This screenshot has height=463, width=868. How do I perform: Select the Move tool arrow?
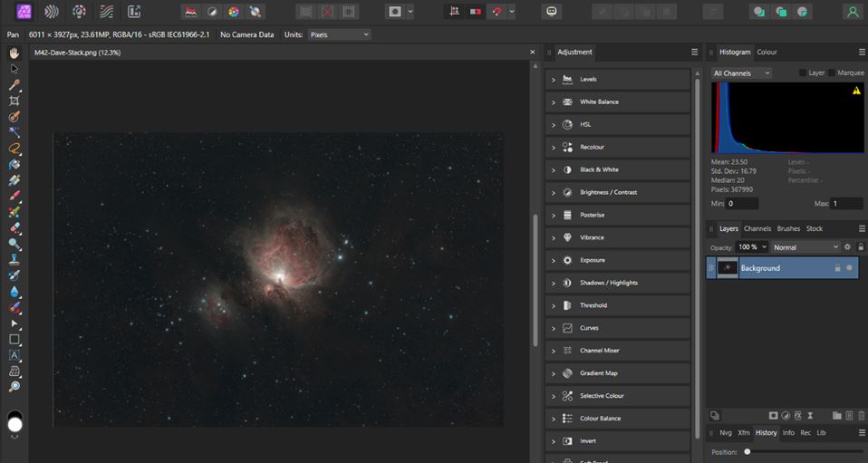click(x=14, y=69)
